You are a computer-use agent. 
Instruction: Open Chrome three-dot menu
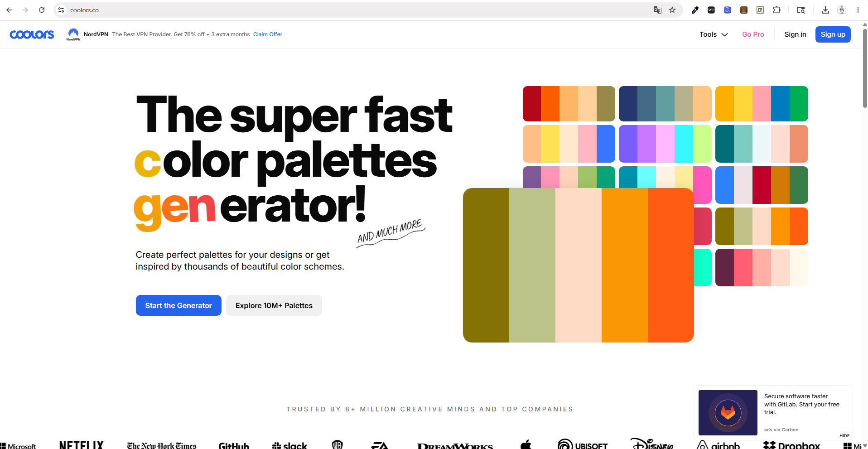pyautogui.click(x=858, y=10)
